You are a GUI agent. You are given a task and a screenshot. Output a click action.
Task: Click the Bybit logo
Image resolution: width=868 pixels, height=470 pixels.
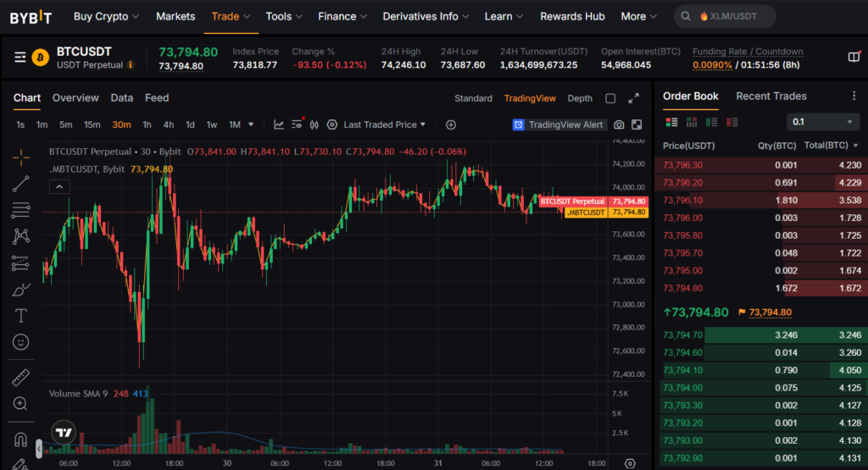click(31, 17)
